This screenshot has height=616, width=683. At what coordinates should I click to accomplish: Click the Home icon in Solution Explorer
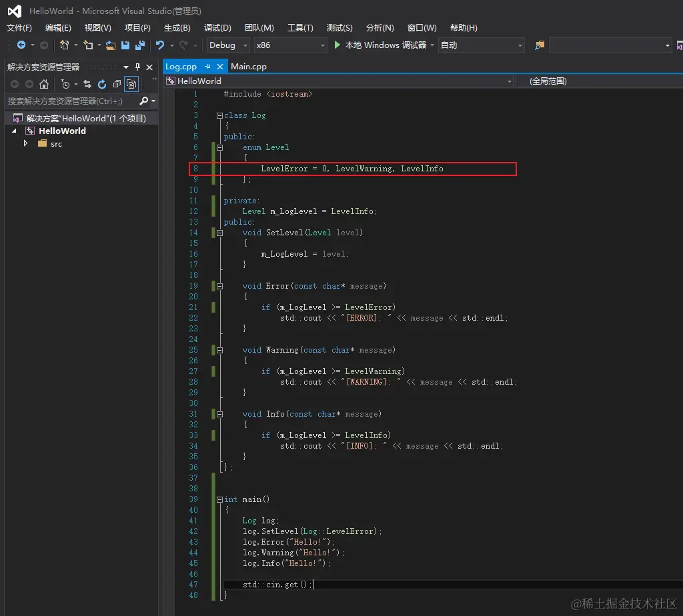click(x=44, y=84)
